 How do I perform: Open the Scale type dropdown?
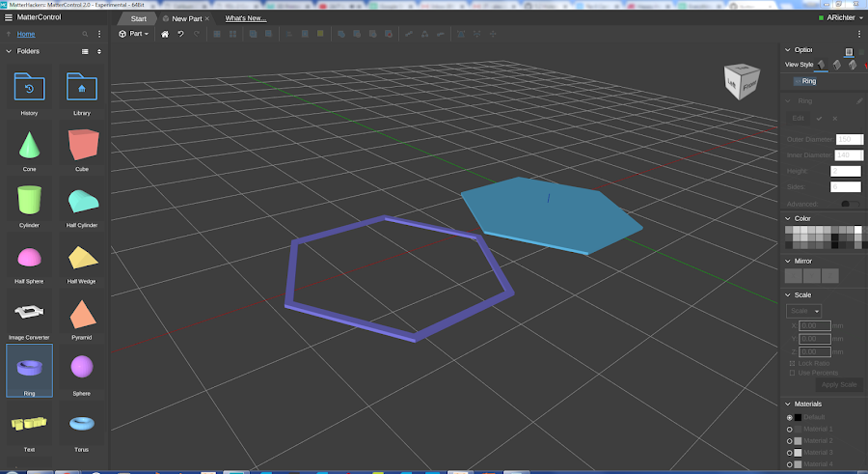[x=803, y=311]
